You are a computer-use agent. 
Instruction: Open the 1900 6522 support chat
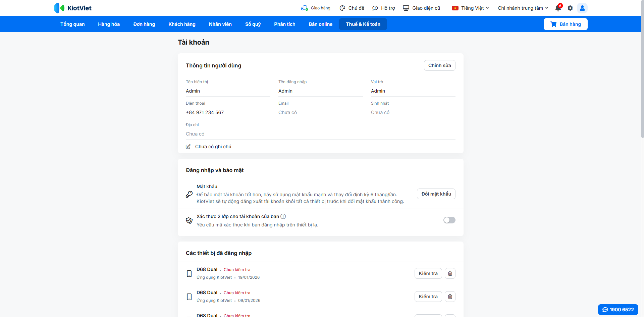click(x=618, y=310)
